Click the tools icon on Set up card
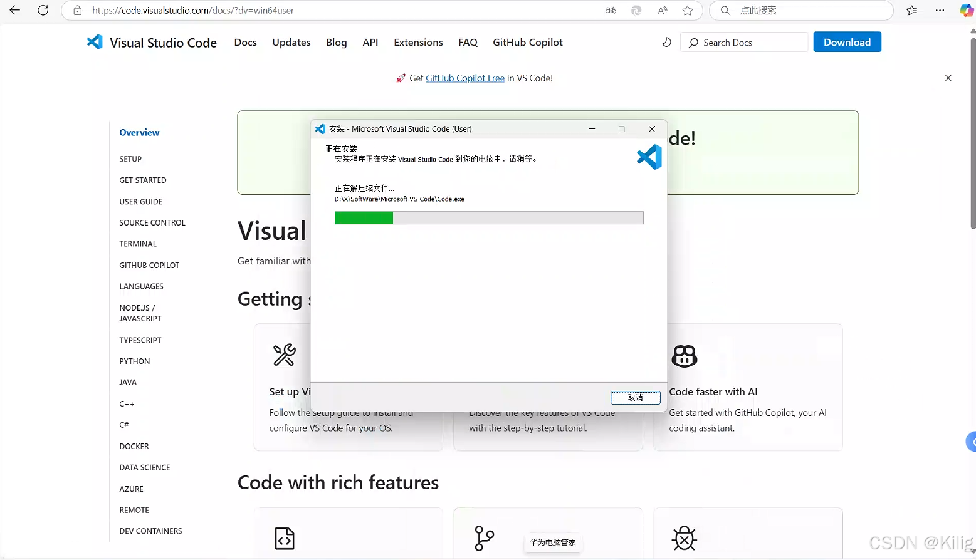This screenshot has height=560, width=976. coord(285,355)
